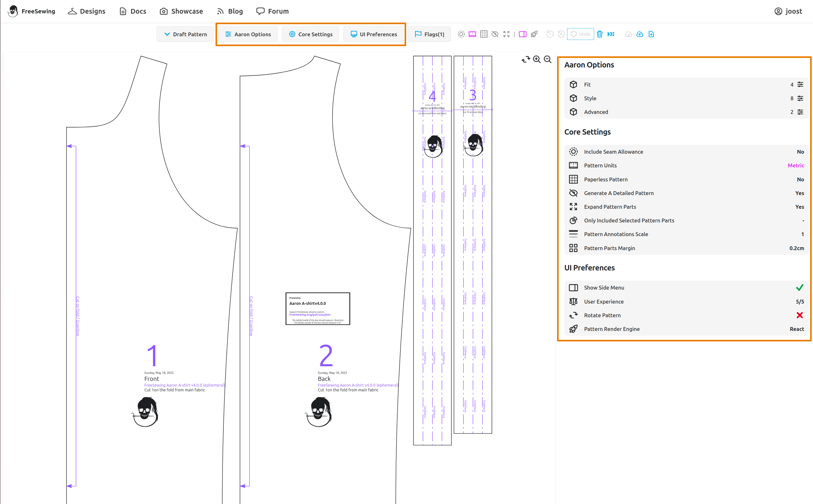Image resolution: width=813 pixels, height=504 pixels.
Task: Click the blue rewind-to-start icon
Action: click(x=611, y=34)
